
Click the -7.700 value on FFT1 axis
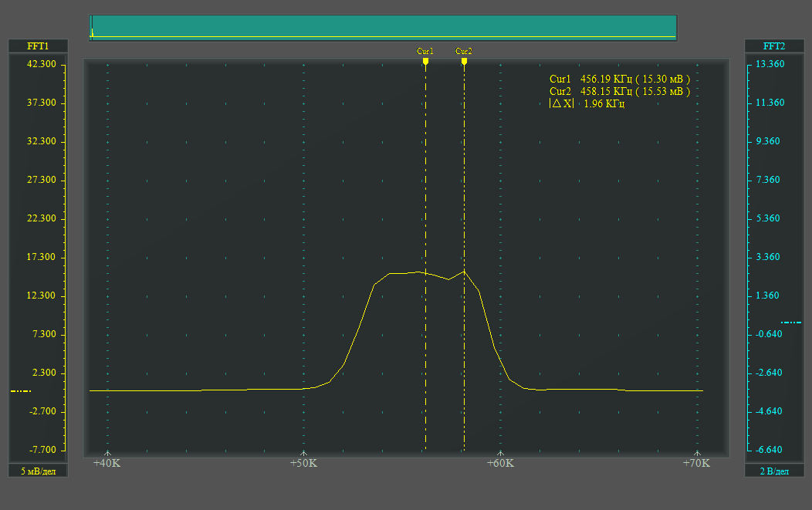pyautogui.click(x=42, y=449)
